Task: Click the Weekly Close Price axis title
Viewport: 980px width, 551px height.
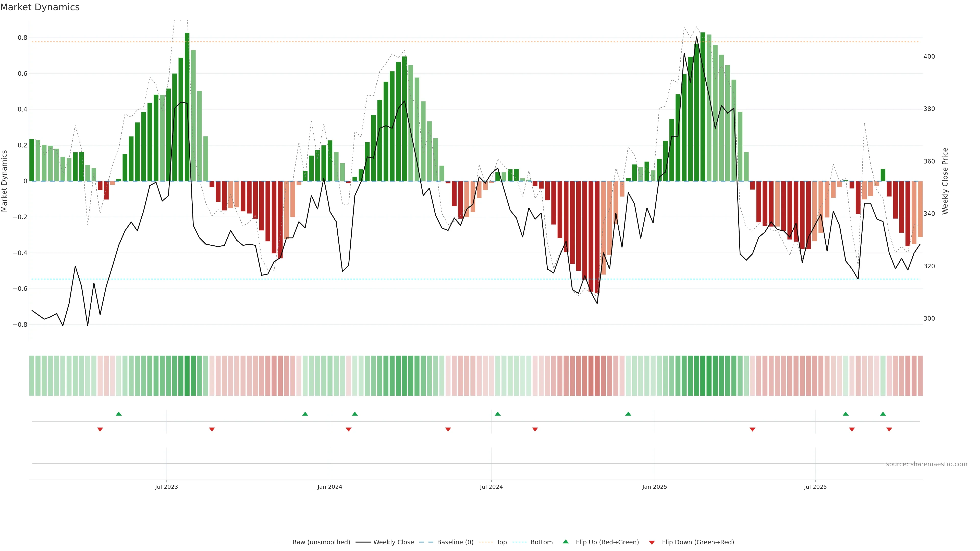Action: (x=945, y=181)
